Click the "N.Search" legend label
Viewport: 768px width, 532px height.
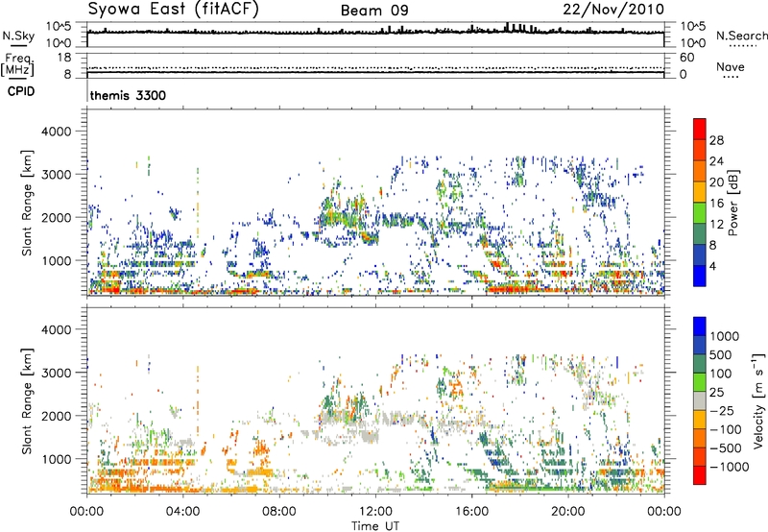741,36
